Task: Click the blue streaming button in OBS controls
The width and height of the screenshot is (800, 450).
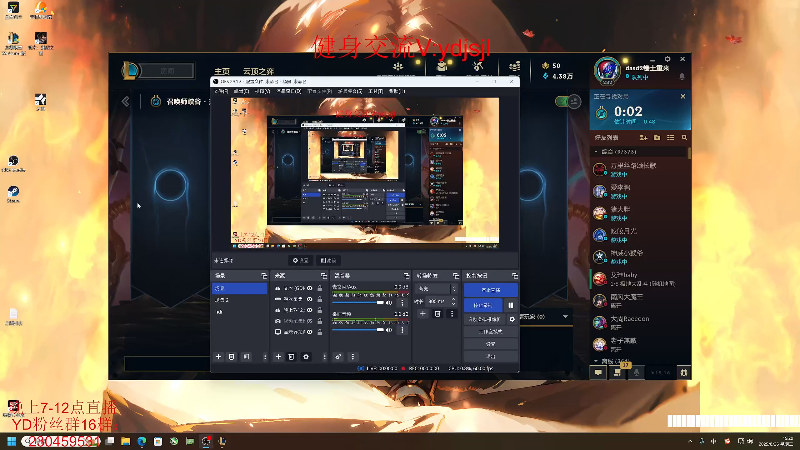Action: click(x=491, y=290)
